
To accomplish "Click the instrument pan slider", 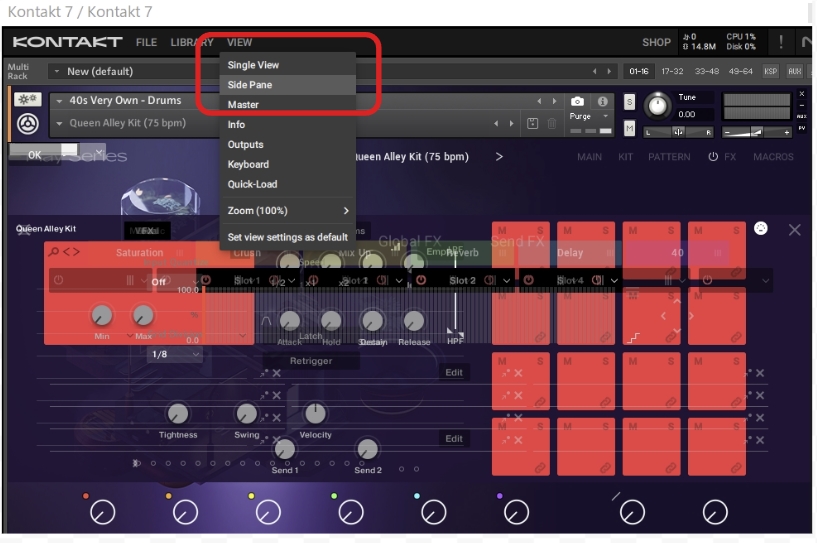I will click(x=679, y=132).
